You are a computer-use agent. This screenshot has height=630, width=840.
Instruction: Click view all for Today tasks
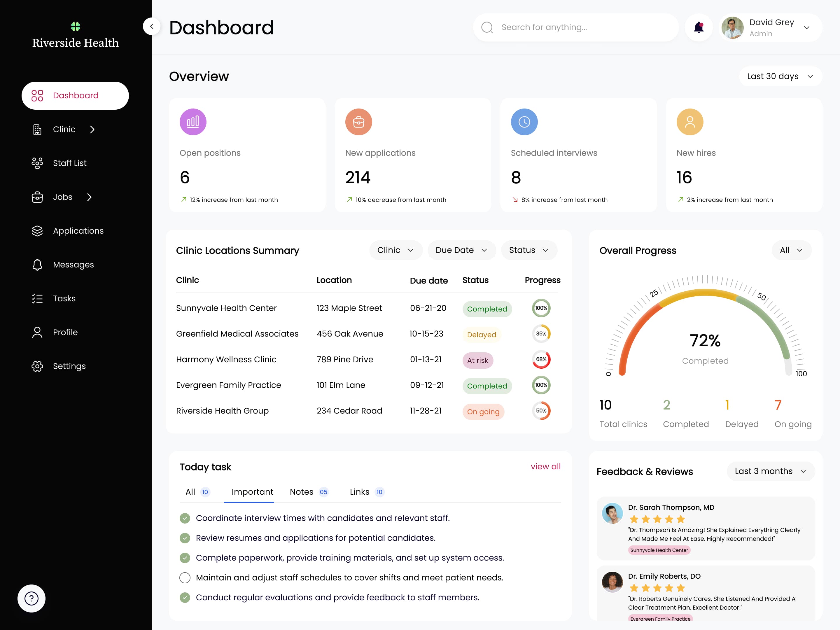click(x=545, y=467)
